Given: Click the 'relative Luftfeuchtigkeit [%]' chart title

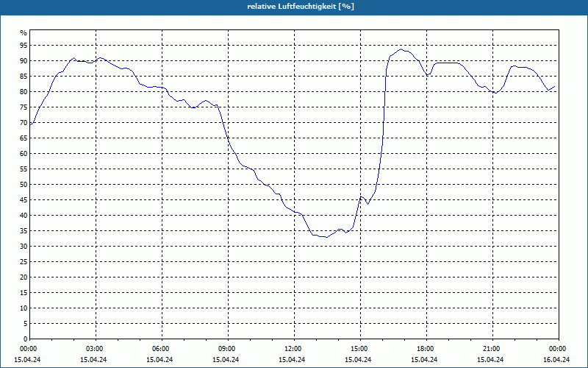Looking at the screenshot, I should click(x=301, y=7).
